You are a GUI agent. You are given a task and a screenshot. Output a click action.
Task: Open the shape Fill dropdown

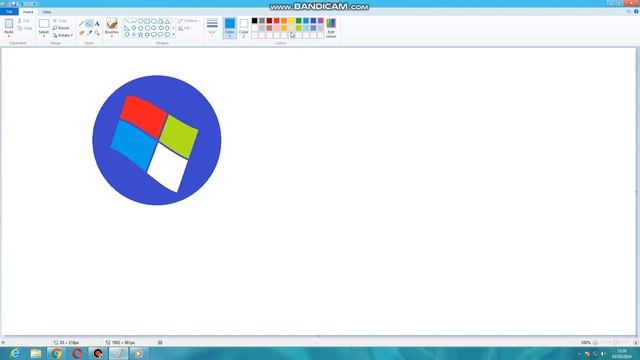(185, 28)
